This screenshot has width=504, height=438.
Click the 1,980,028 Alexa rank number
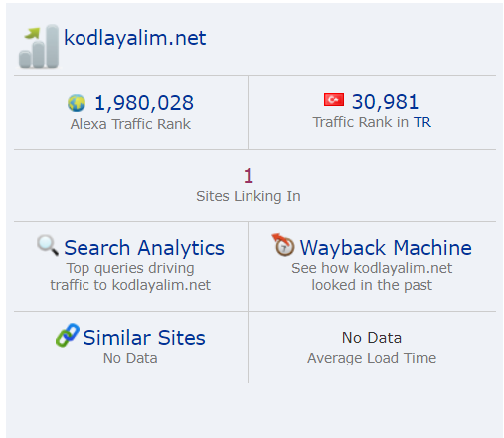click(x=144, y=103)
